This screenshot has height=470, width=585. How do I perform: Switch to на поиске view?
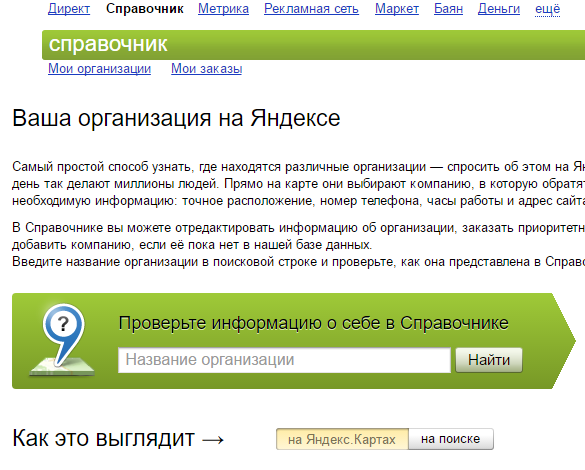(x=451, y=439)
